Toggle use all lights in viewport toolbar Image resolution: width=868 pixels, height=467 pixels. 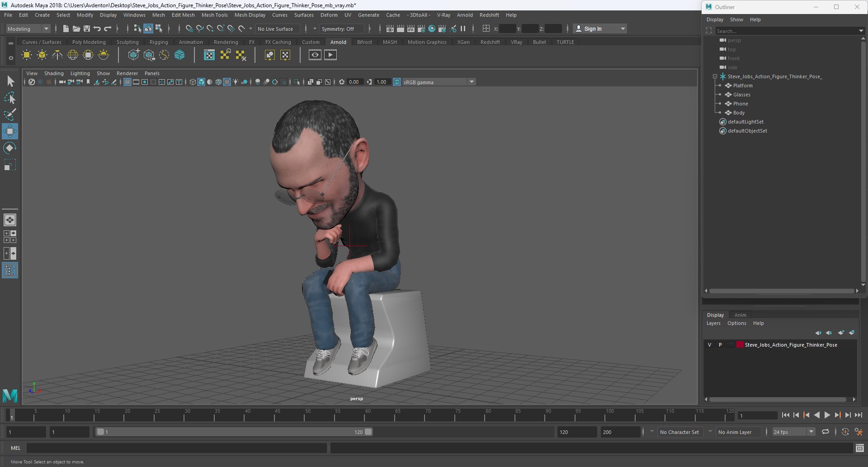click(x=236, y=82)
